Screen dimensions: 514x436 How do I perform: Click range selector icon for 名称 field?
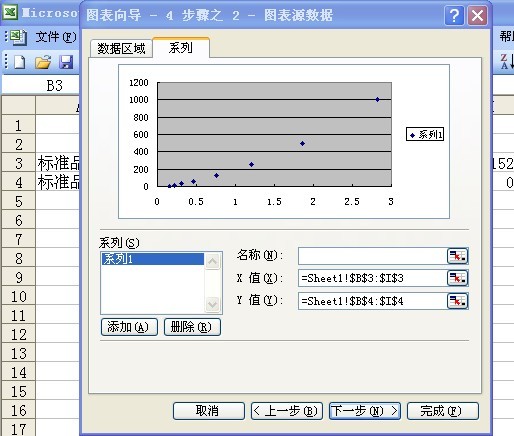click(x=457, y=256)
